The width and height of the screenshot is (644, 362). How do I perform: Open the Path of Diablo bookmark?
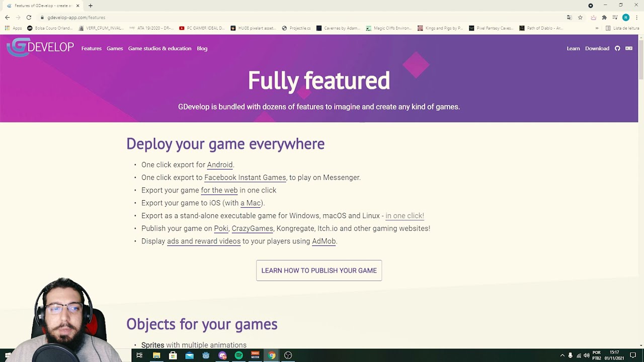(541, 28)
